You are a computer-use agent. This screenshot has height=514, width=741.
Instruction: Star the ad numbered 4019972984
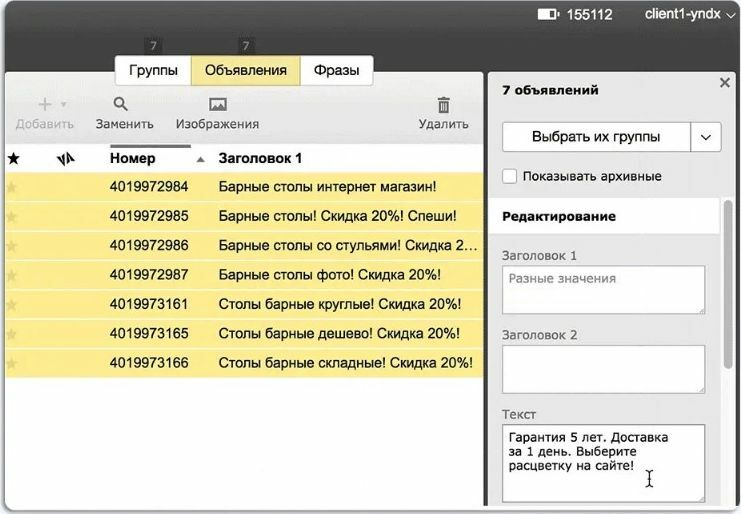point(12,188)
